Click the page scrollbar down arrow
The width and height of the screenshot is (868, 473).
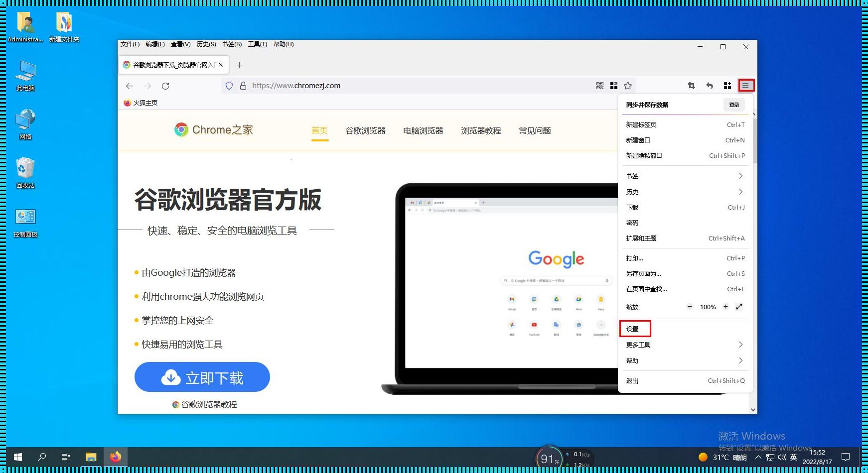point(753,410)
